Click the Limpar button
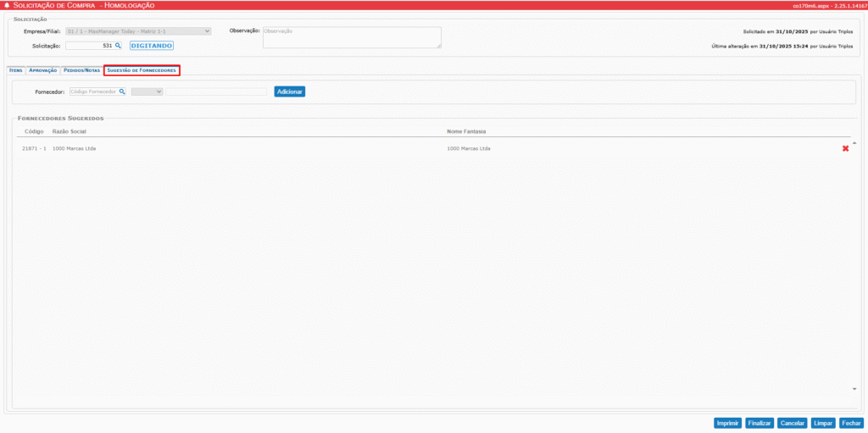Viewport: 868px width, 433px height. pos(822,422)
